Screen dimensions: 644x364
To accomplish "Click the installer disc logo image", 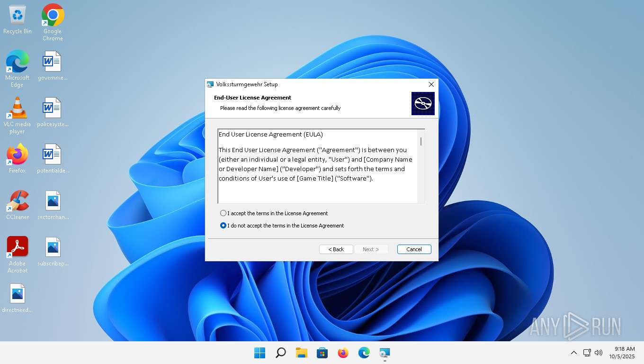I will (x=423, y=103).
